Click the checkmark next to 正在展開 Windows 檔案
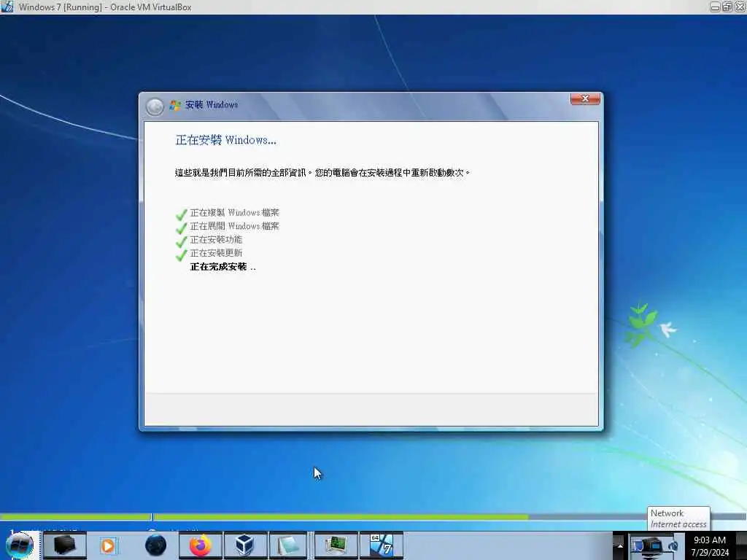Screen dimensions: 747x560 (x=181, y=228)
